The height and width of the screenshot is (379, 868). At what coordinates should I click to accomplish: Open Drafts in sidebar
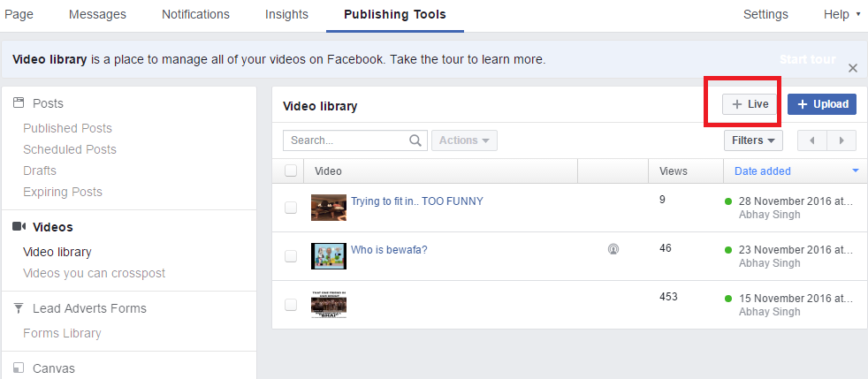[40, 171]
